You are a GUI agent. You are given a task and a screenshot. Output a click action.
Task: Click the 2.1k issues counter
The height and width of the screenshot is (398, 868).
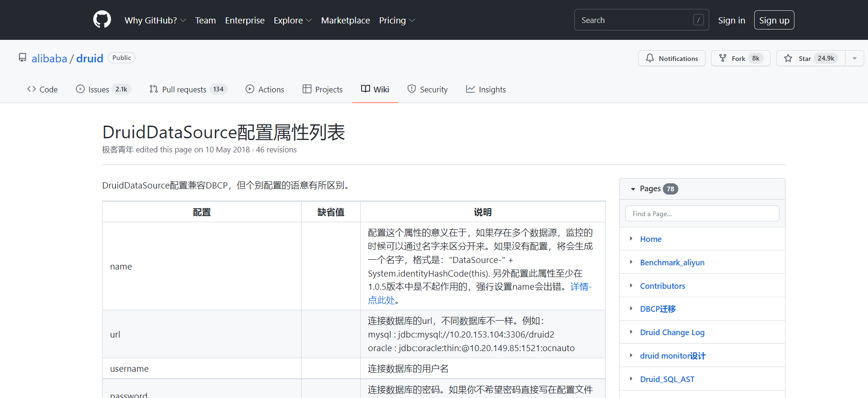[x=121, y=89]
